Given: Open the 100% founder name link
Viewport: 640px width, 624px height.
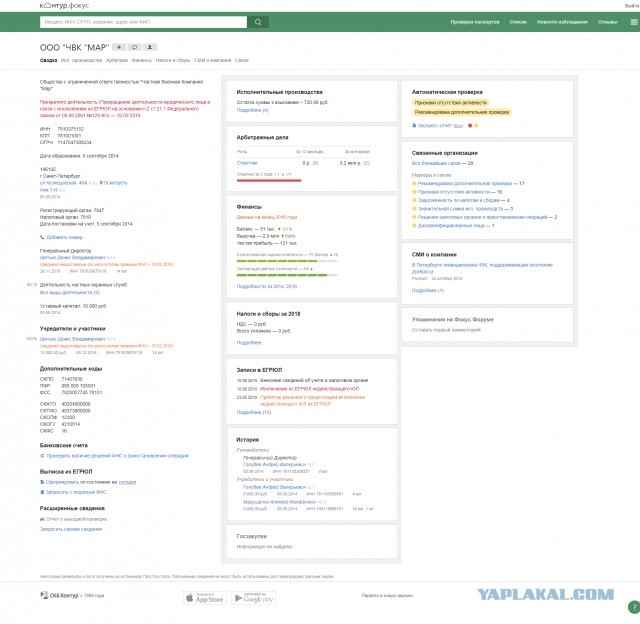Looking at the screenshot, I should [x=72, y=339].
